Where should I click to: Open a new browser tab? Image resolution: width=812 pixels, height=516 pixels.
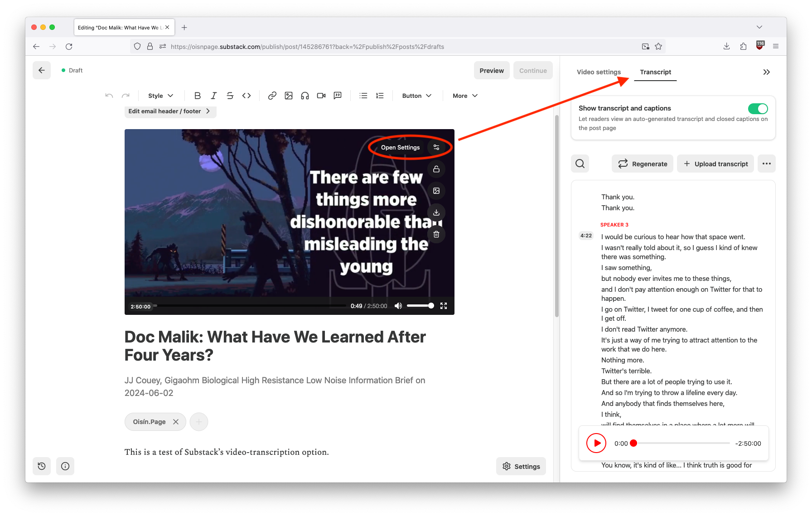[x=184, y=28]
